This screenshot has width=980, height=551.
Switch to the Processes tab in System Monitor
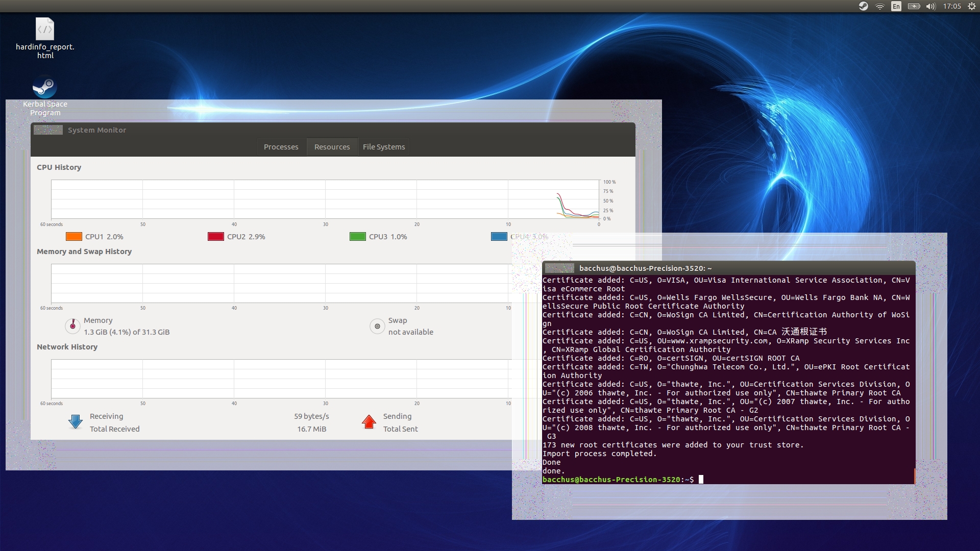pyautogui.click(x=281, y=147)
